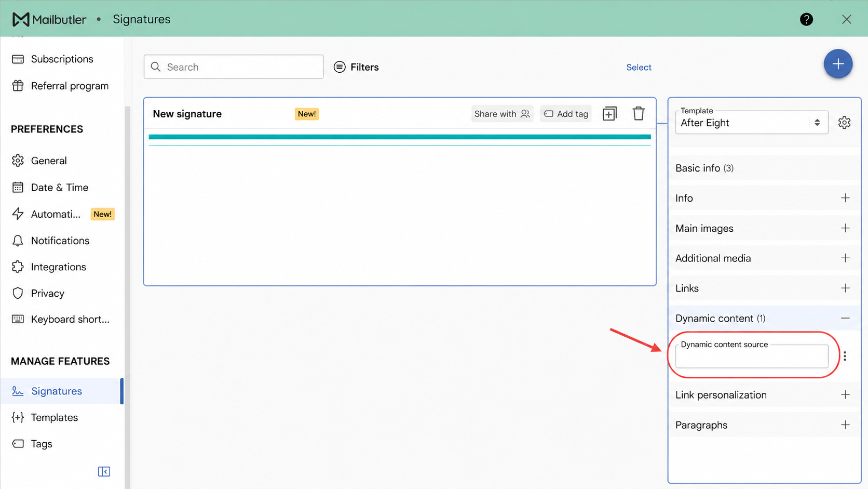Open the Dynamic content source options menu
This screenshot has width=868, height=489.
(845, 356)
